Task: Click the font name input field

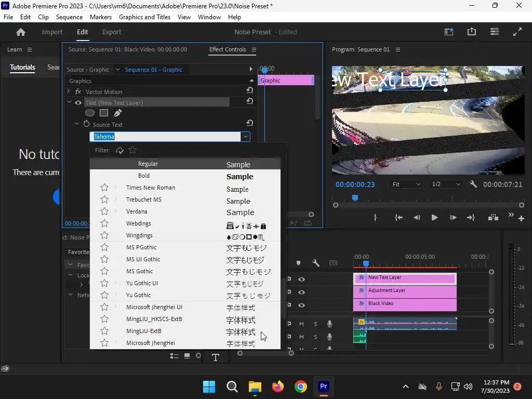Action: point(165,137)
